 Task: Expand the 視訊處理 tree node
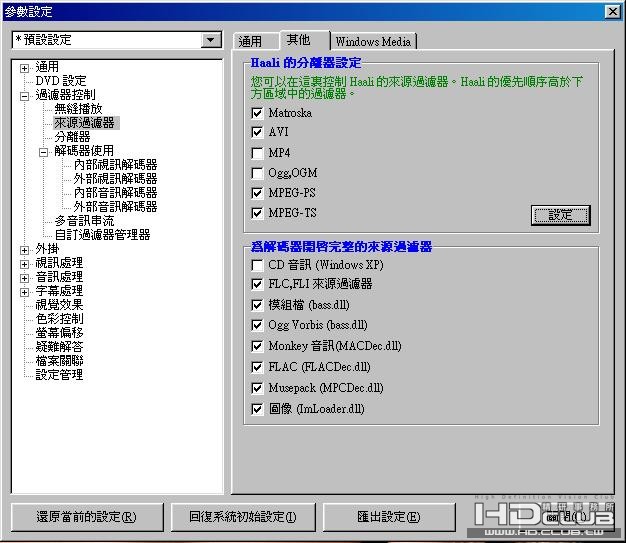(x=24, y=265)
